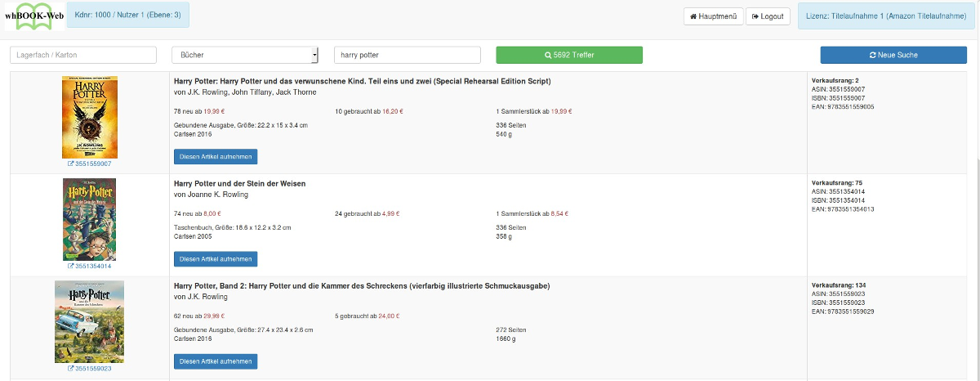Click '24 gebraucht ab 4,99 €' price
The image size is (980, 381).
click(x=367, y=213)
